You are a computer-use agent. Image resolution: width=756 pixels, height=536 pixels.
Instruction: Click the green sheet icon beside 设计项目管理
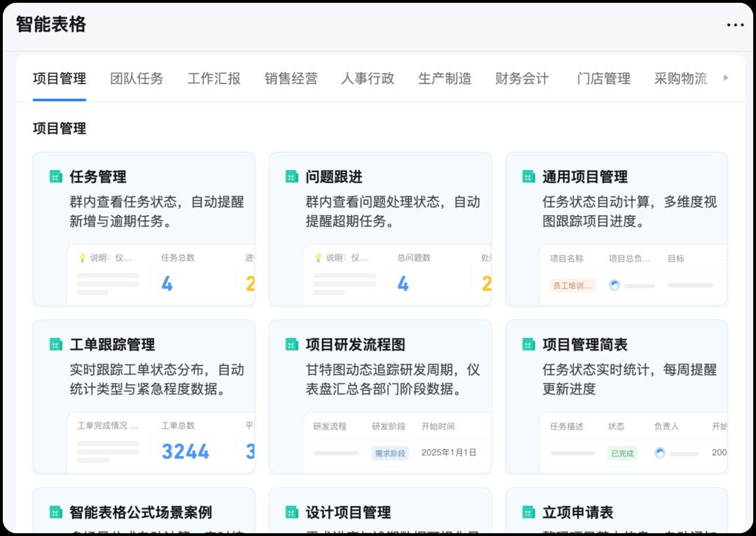click(x=292, y=512)
